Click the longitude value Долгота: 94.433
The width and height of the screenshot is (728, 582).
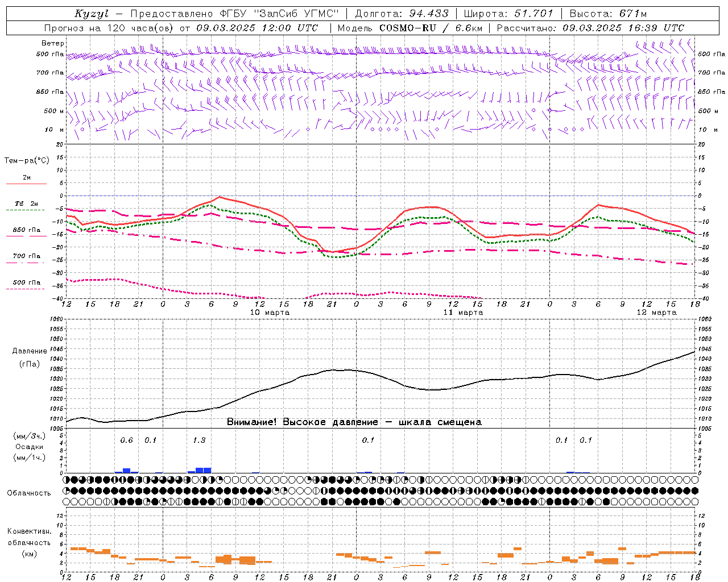click(x=402, y=14)
